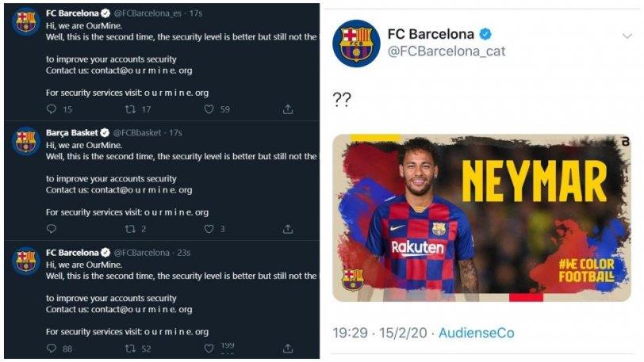Retweet the FCBarcelona_es tweet with 17 retweets
This screenshot has height=362, width=644.
pos(130,109)
